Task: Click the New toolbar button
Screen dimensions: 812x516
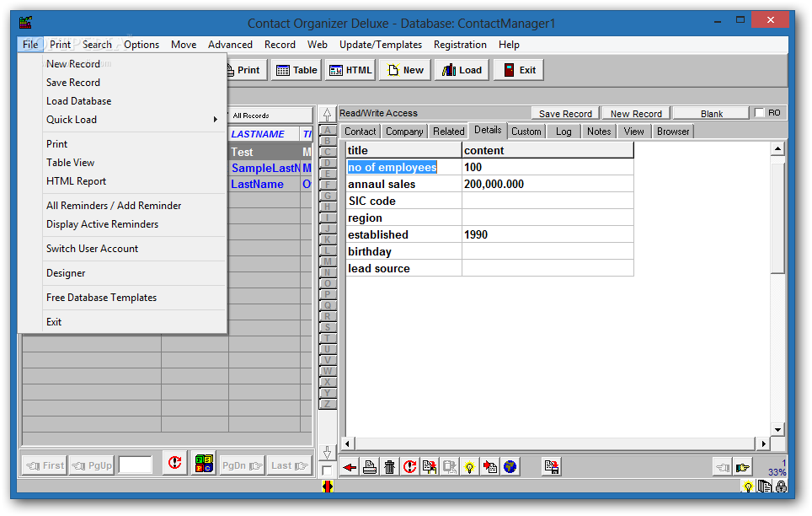Action: (405, 70)
